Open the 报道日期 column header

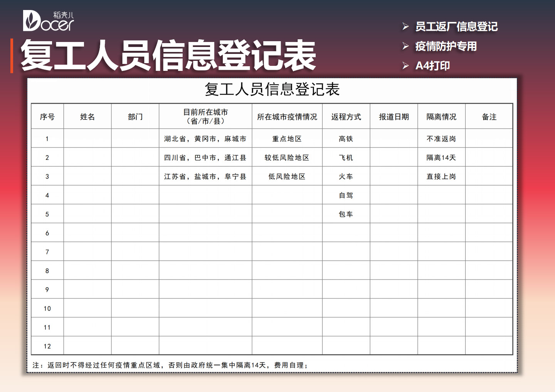pos(393,116)
